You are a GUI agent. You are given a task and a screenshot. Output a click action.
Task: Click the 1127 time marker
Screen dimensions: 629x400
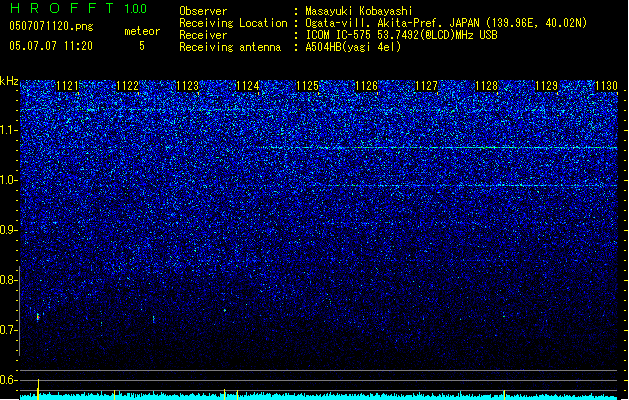426,86
